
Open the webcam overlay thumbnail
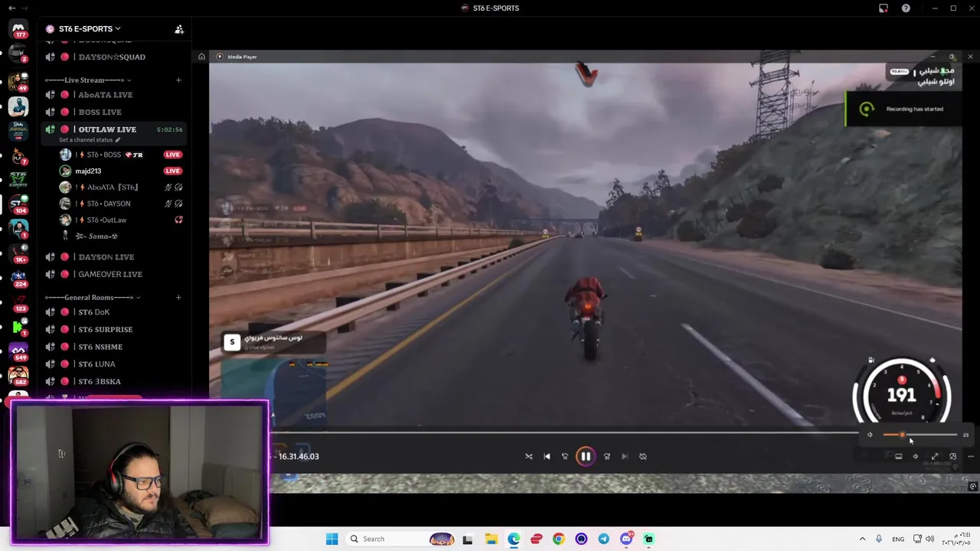point(139,472)
